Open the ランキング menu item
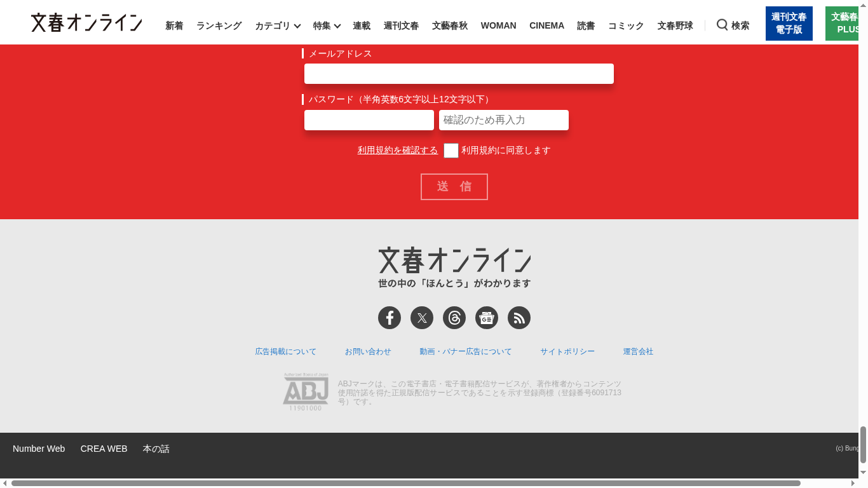The image size is (868, 488). (219, 25)
